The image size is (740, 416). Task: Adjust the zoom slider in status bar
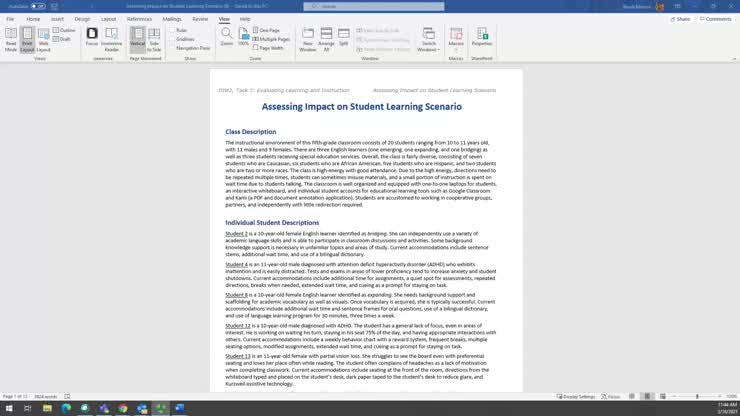tap(697, 397)
